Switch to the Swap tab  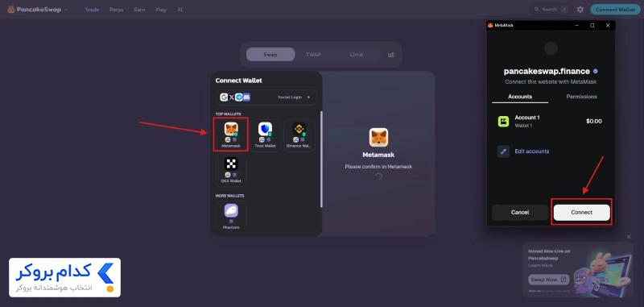(x=270, y=54)
